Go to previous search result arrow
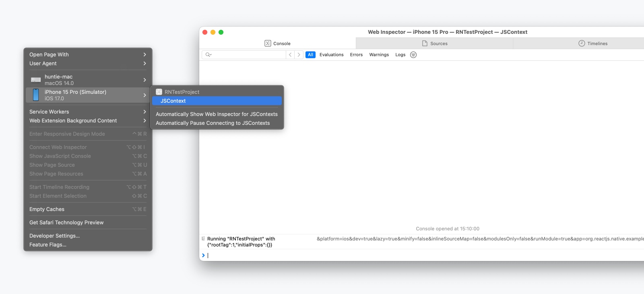 coord(290,55)
